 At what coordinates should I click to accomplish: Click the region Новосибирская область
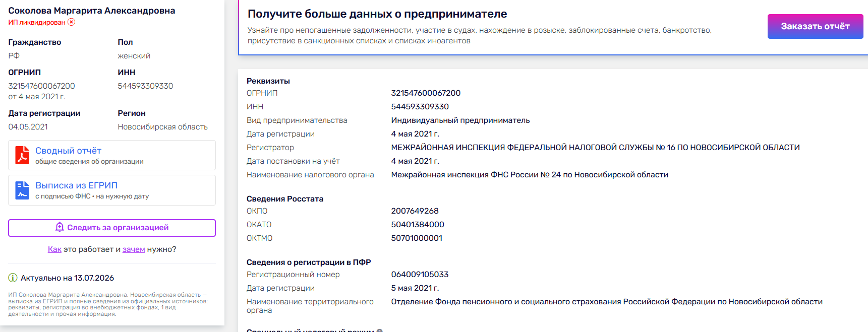[x=162, y=127]
